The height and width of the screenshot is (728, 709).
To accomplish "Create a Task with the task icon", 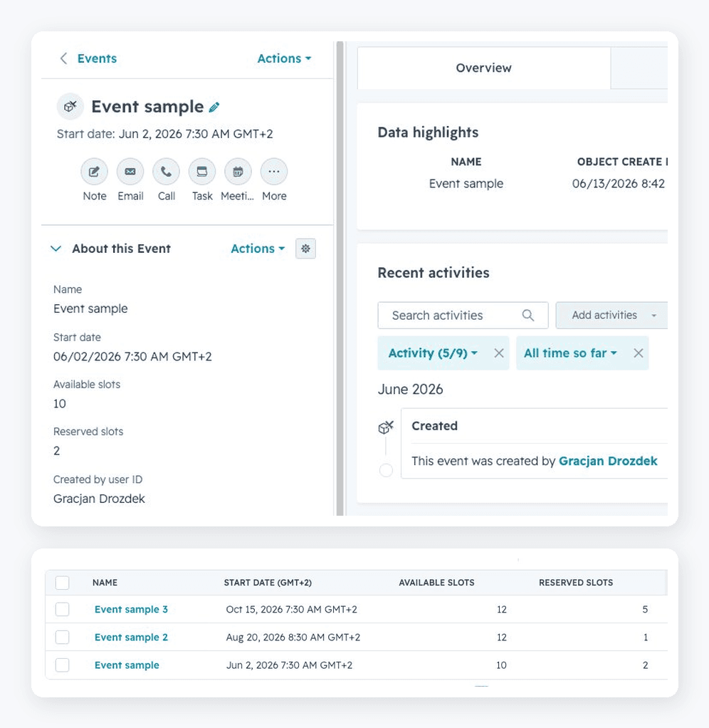I will tap(202, 172).
